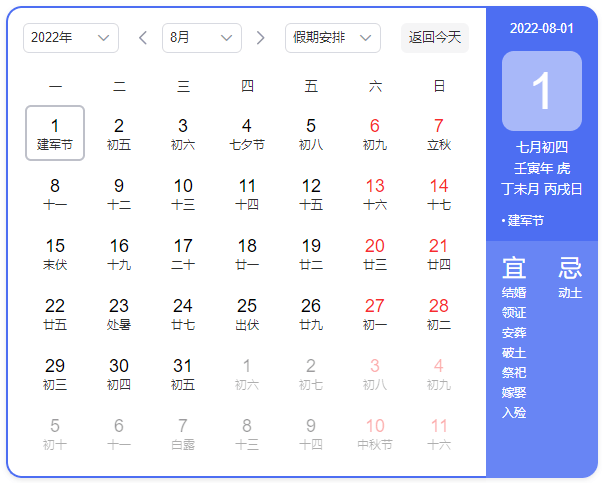Viewport: 602px width, 483px height.
Task: Choose August 12 十五
Action: (311, 193)
